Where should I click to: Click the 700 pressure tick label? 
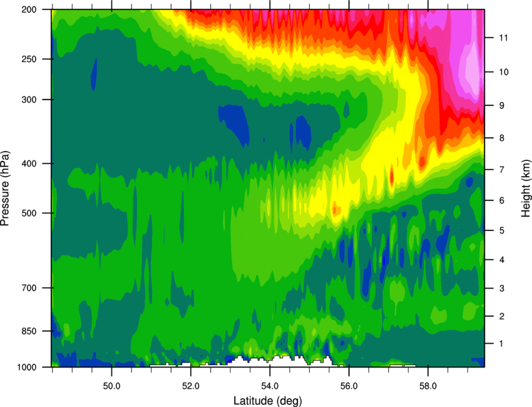coord(29,288)
